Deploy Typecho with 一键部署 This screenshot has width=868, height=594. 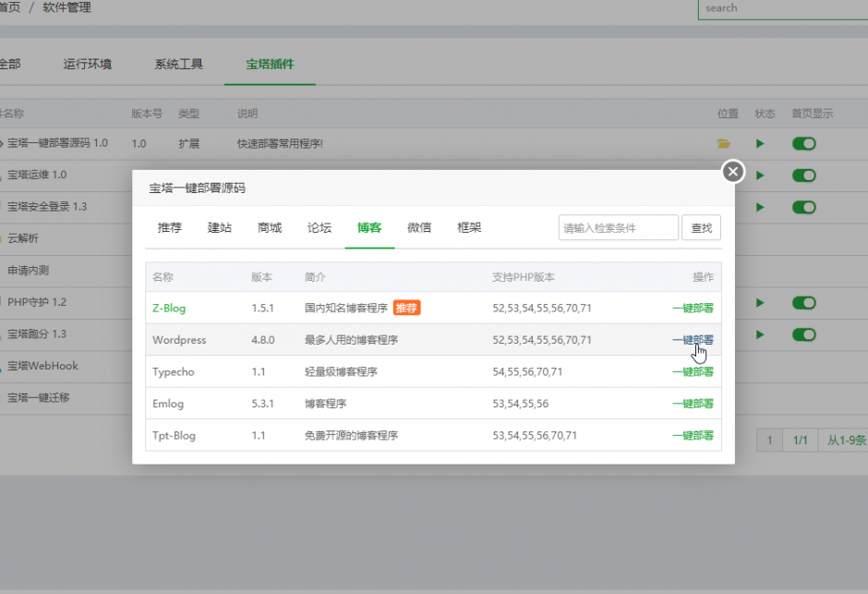tap(693, 371)
